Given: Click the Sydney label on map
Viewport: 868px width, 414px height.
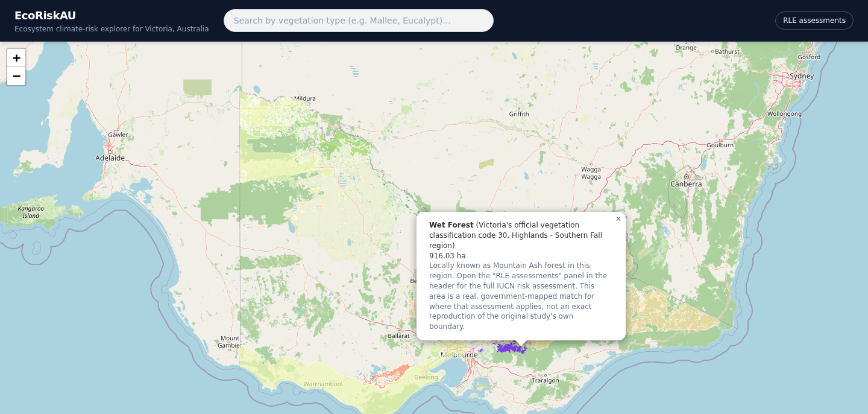Looking at the screenshot, I should [x=802, y=76].
